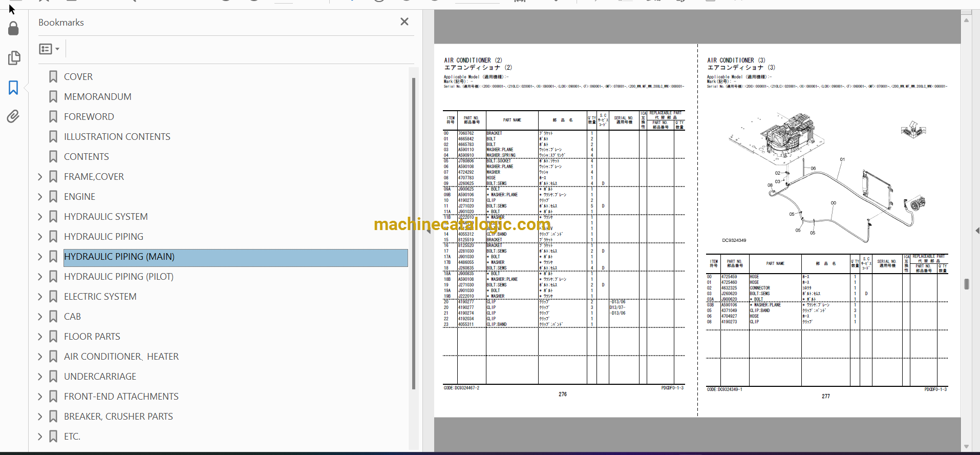Open the Page Thumbnails panel icon
This screenshot has width=980, height=455.
point(14,58)
